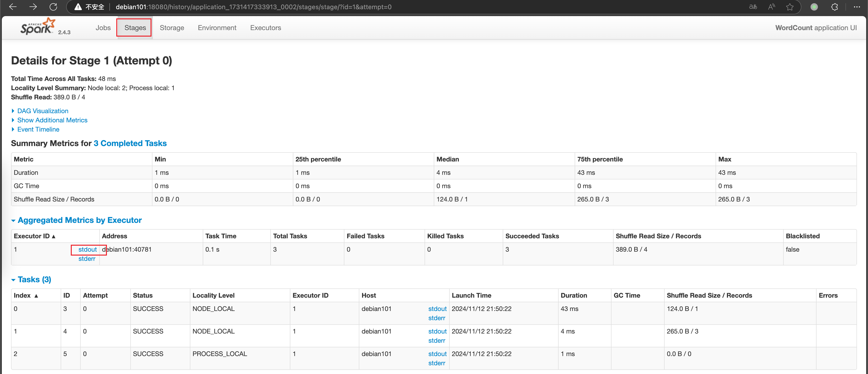Open the Executors tab
The height and width of the screenshot is (374, 868).
click(x=266, y=28)
